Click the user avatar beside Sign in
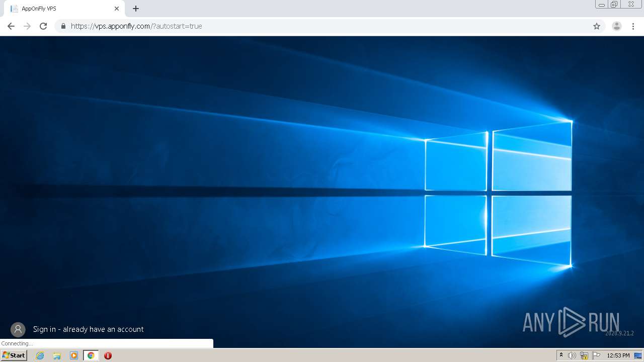Image resolution: width=644 pixels, height=362 pixels. pyautogui.click(x=18, y=329)
